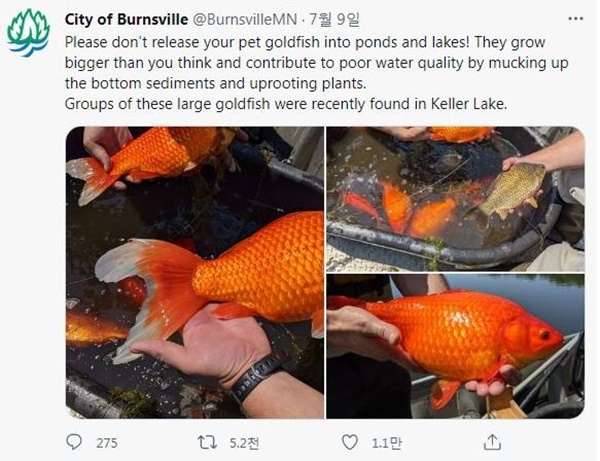The image size is (600, 461).
Task: Open the three-dot more options menu
Action: pos(576,19)
